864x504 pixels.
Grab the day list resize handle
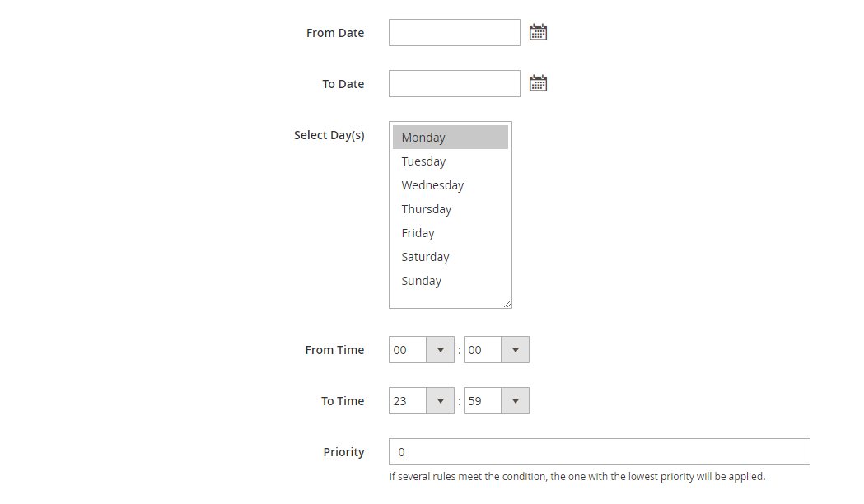tap(507, 304)
